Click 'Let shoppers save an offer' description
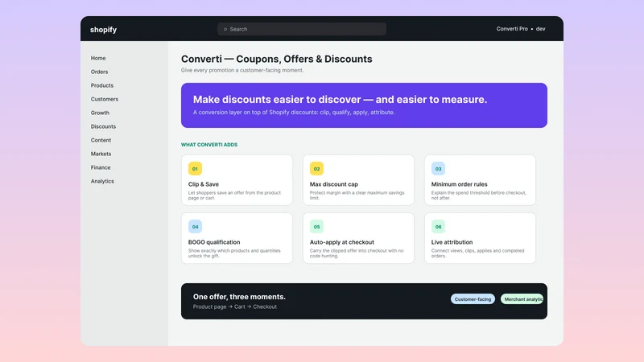 click(234, 195)
